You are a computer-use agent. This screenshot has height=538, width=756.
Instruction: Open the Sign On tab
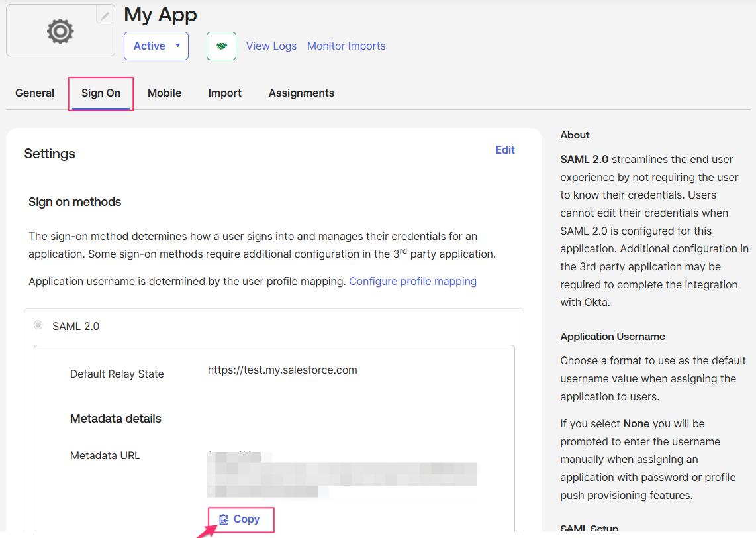point(100,93)
